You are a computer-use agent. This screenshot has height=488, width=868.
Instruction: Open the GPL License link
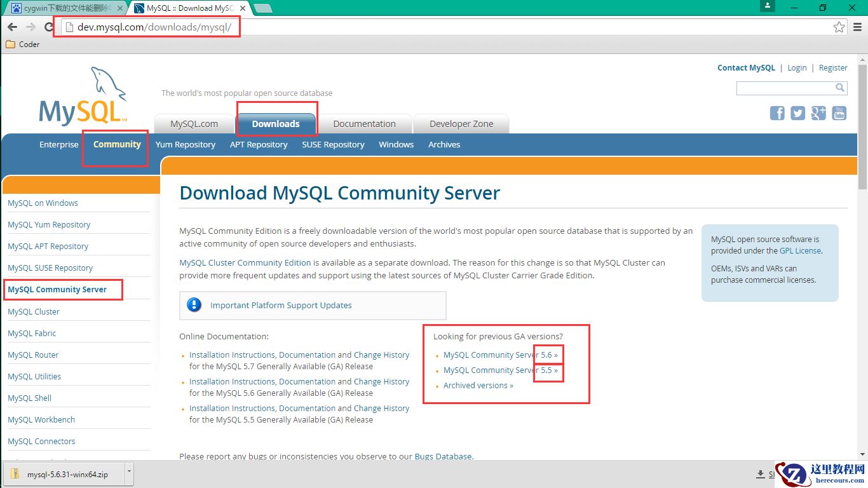click(x=800, y=250)
